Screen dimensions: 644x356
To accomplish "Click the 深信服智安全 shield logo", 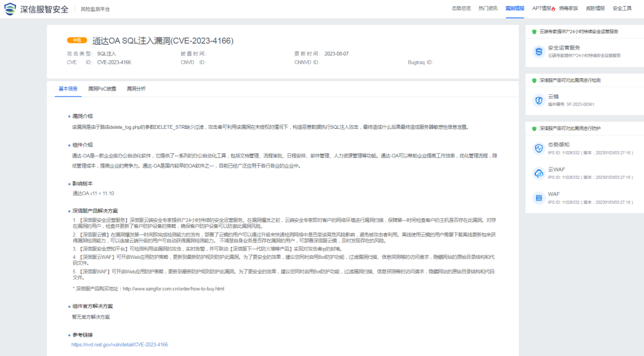I will (x=10, y=8).
